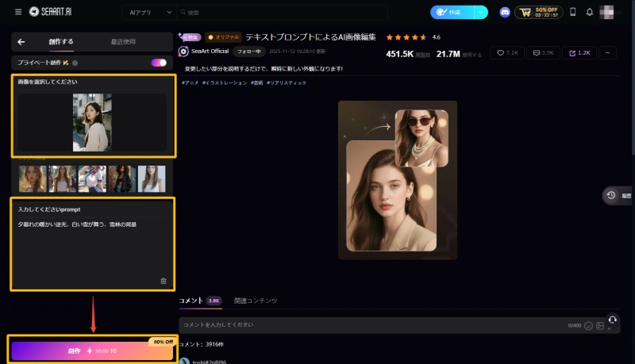Like the app with heart 7.1K
Image resolution: width=635 pixels, height=364 pixels.
click(x=507, y=53)
